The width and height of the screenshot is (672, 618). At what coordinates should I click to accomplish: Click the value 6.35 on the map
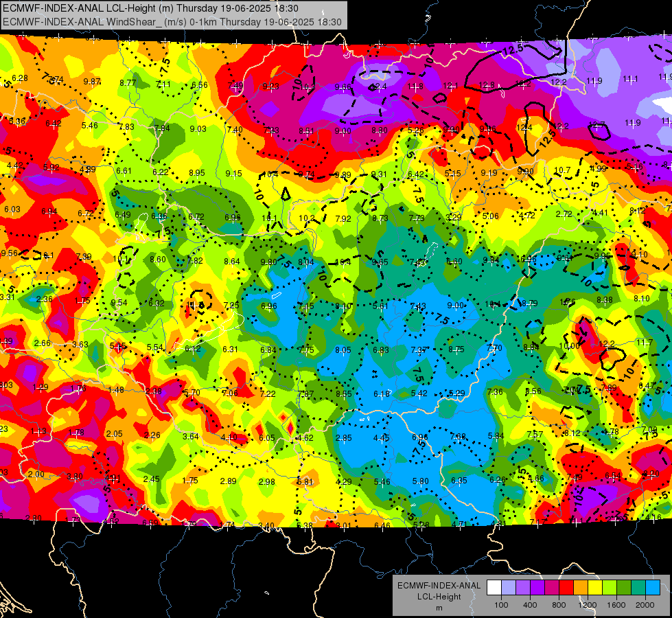(x=459, y=481)
